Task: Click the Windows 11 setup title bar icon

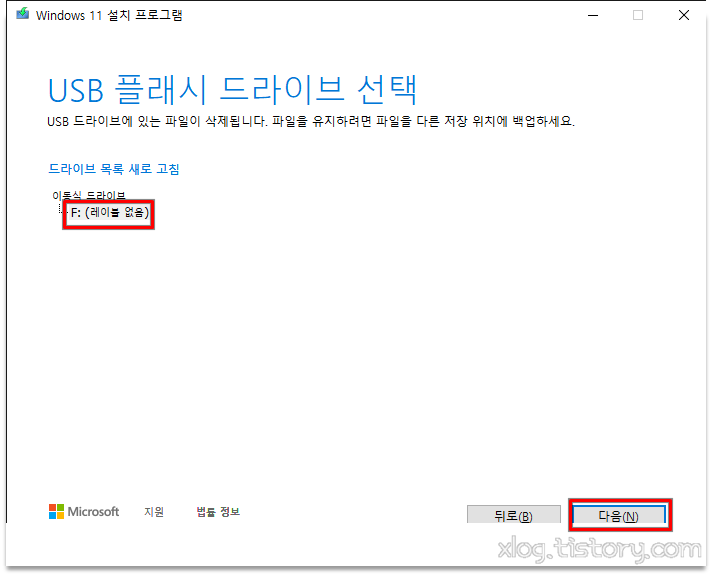Action: 22,14
